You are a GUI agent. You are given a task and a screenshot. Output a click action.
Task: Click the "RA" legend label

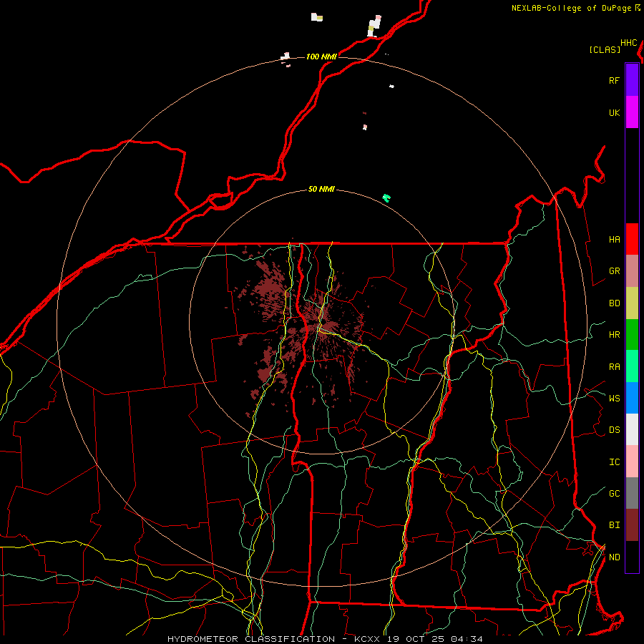click(614, 367)
